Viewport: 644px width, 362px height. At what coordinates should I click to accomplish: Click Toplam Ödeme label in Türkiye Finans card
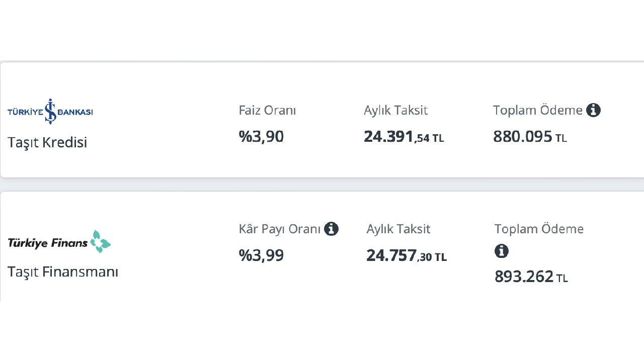tap(539, 229)
